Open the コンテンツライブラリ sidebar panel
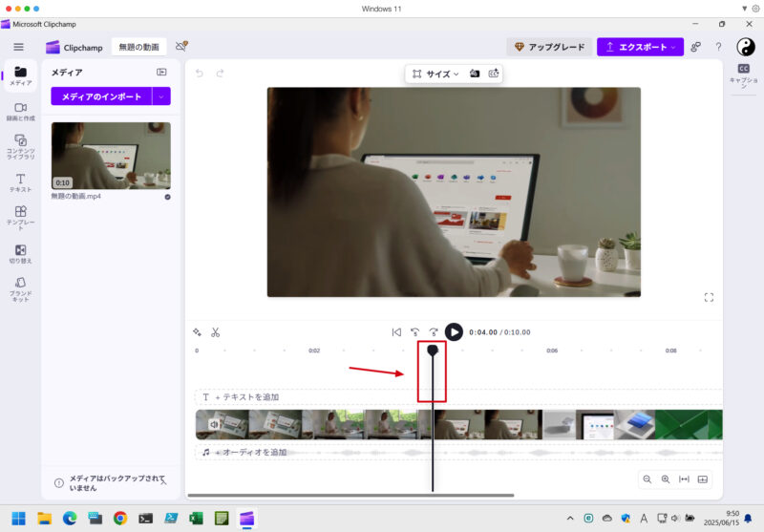 point(20,147)
